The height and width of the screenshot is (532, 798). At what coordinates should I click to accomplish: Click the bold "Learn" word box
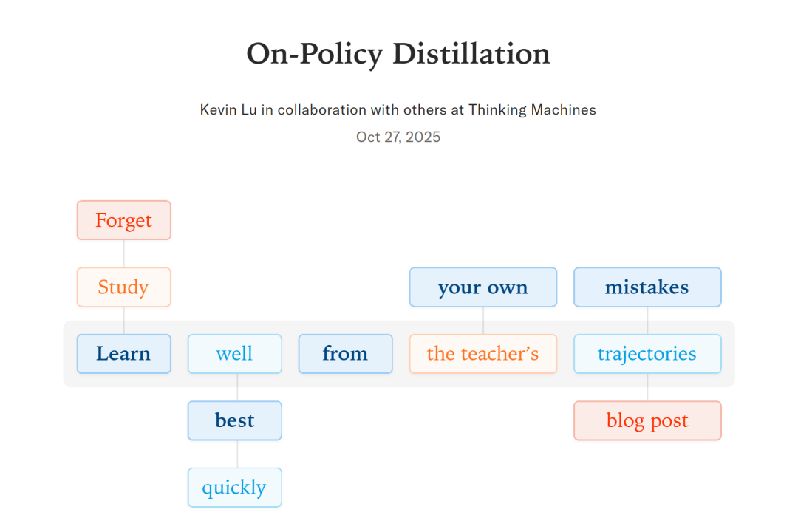[x=124, y=354]
